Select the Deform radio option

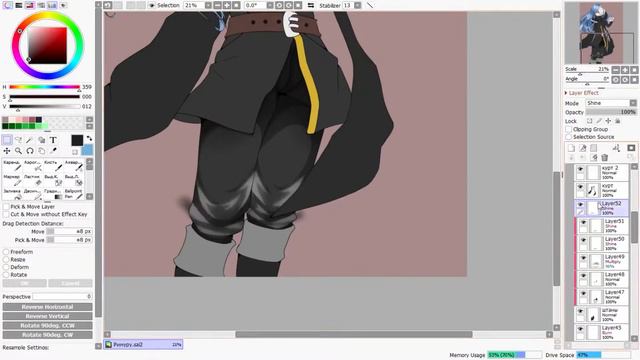point(6,267)
